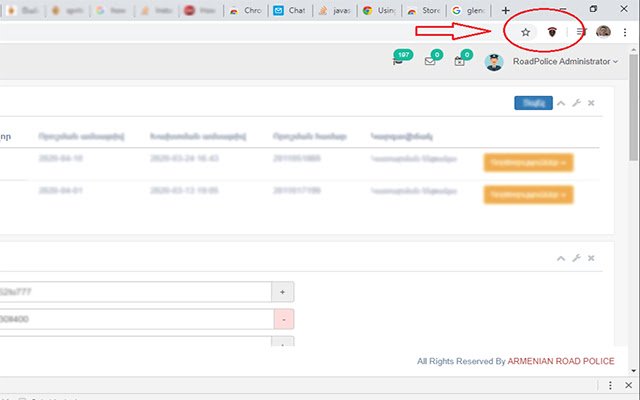Click the scrollbar down arrow
The width and height of the screenshot is (640, 400).
coord(633,371)
